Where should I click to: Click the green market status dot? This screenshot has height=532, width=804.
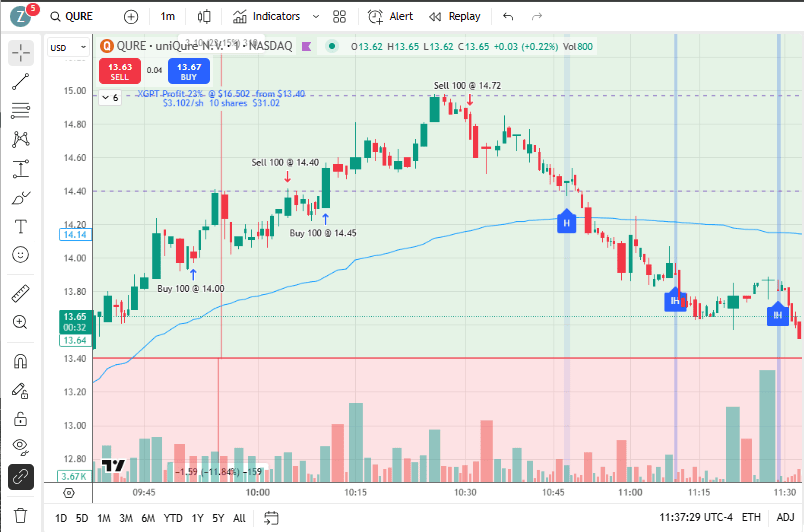coord(332,47)
